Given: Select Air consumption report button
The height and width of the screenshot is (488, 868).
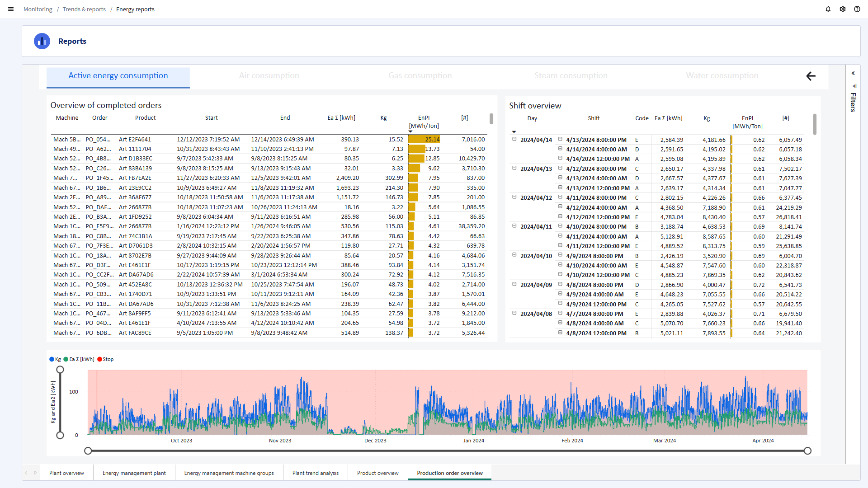Looking at the screenshot, I should tap(269, 76).
